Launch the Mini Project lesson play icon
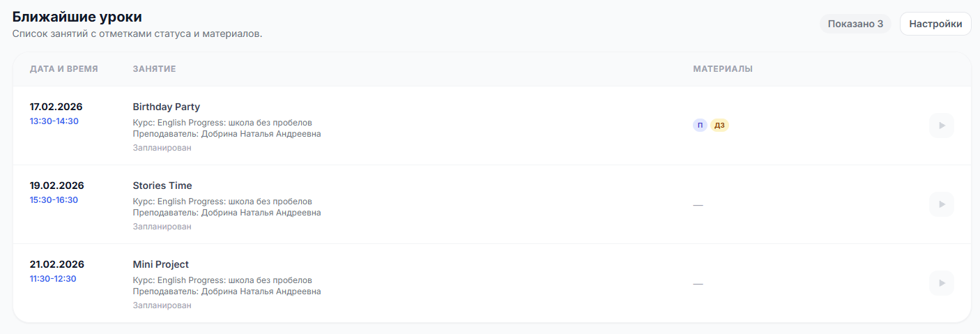This screenshot has height=334, width=980. (x=941, y=283)
